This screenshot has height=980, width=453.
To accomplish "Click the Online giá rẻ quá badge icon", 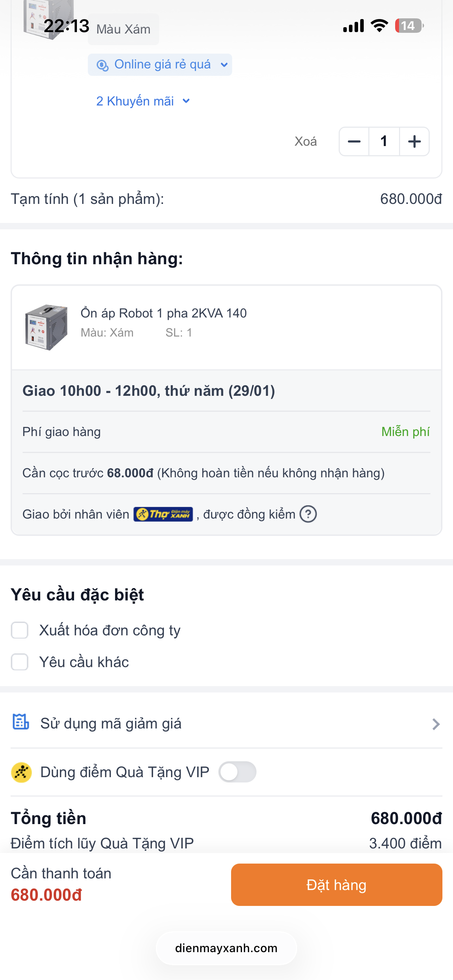I will [102, 65].
